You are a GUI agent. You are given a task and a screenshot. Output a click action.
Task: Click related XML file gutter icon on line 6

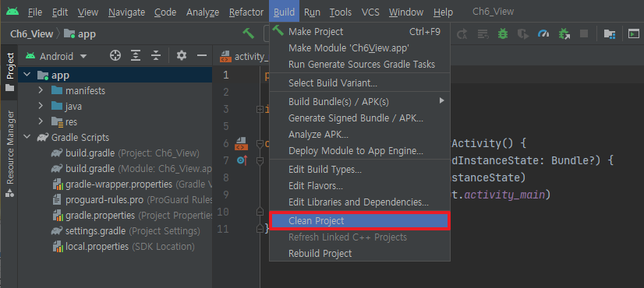coord(241,143)
